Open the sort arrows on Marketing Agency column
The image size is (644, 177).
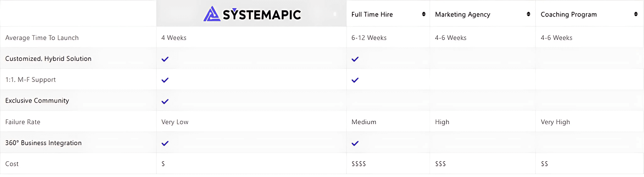point(528,14)
